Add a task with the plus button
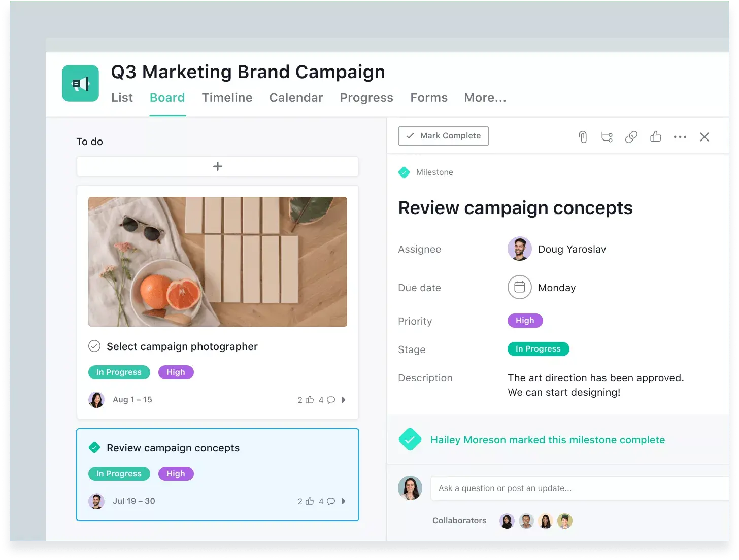The width and height of the screenshot is (739, 560). (218, 166)
